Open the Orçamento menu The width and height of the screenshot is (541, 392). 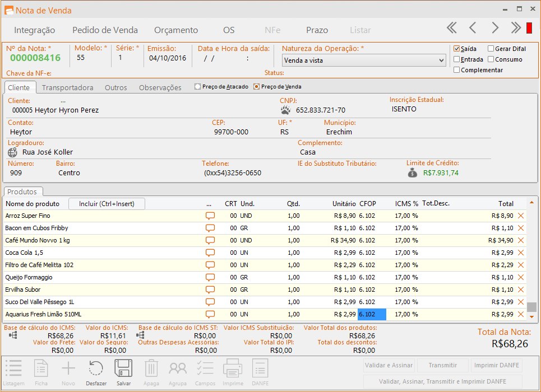(x=176, y=30)
